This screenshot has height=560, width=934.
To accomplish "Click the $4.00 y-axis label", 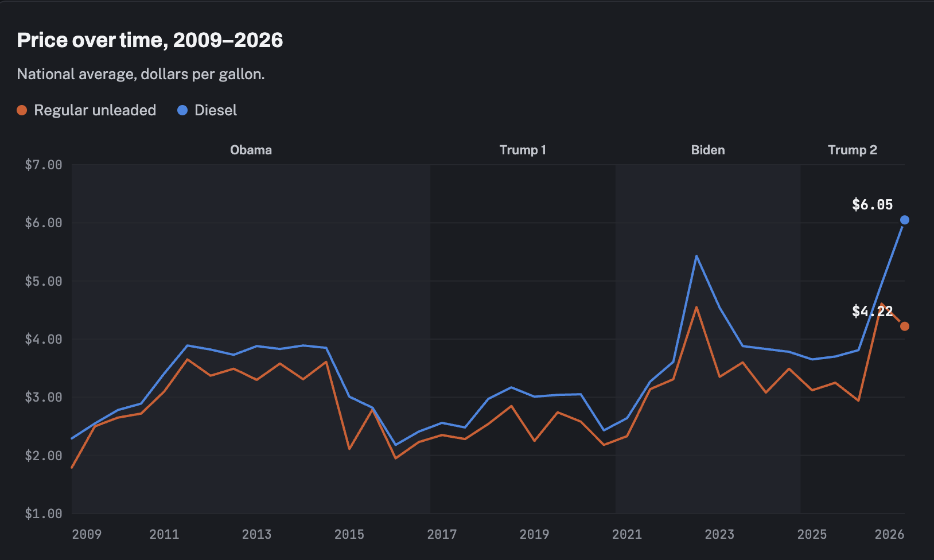I will (x=44, y=339).
